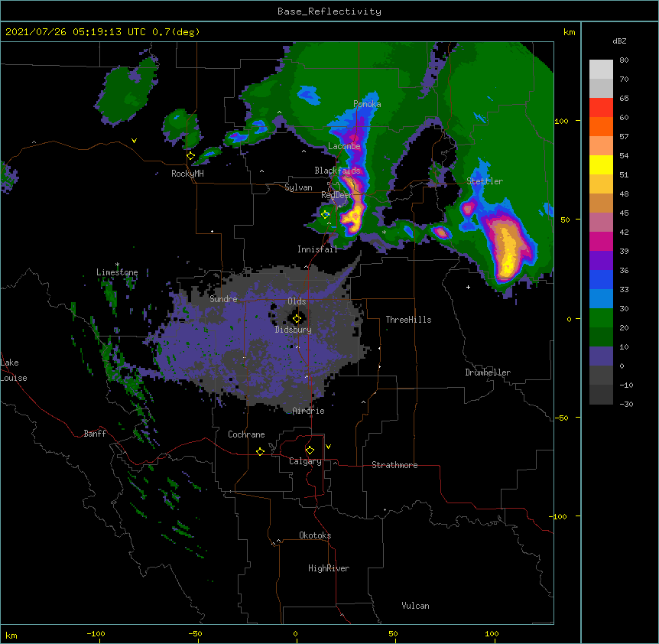Click the Base_Reflectivity title text
Viewport: 659px width, 644px height.
click(329, 11)
